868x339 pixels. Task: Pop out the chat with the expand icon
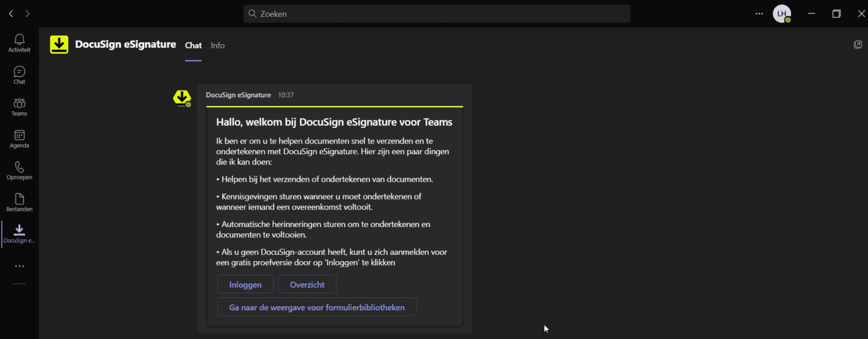coord(858,44)
